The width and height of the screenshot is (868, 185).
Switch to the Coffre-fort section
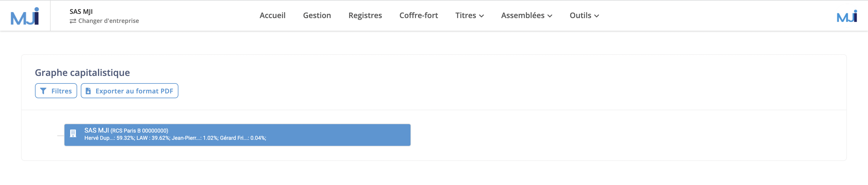tap(419, 15)
